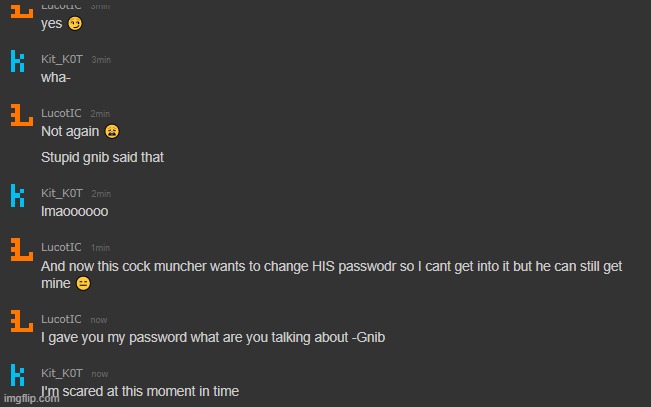Click LucotIC's avatar beside the "cock muncher" message
The height and width of the screenshot is (407, 651).
(x=18, y=251)
